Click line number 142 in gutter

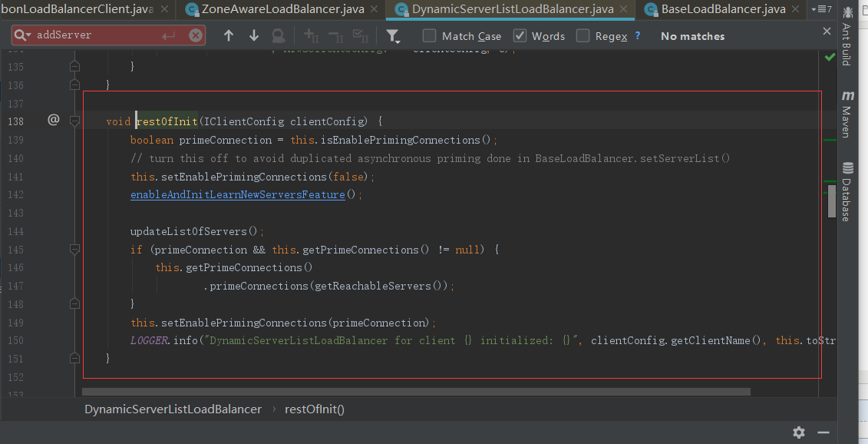click(15, 194)
